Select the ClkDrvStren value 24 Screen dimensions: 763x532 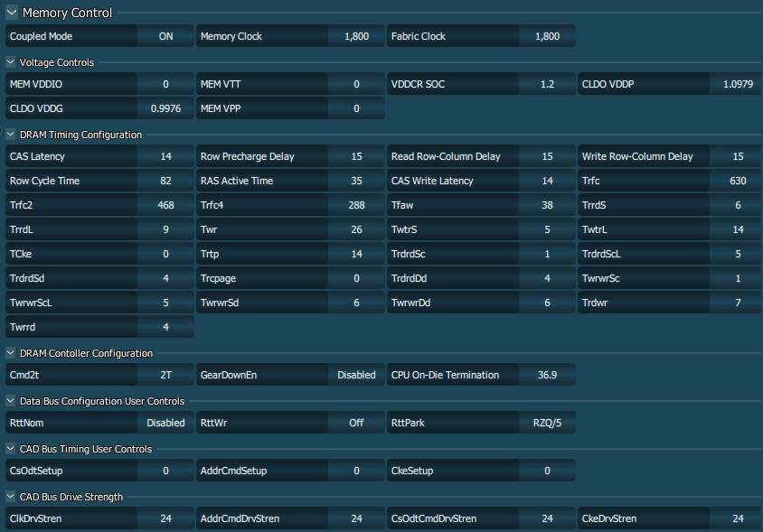(x=165, y=518)
